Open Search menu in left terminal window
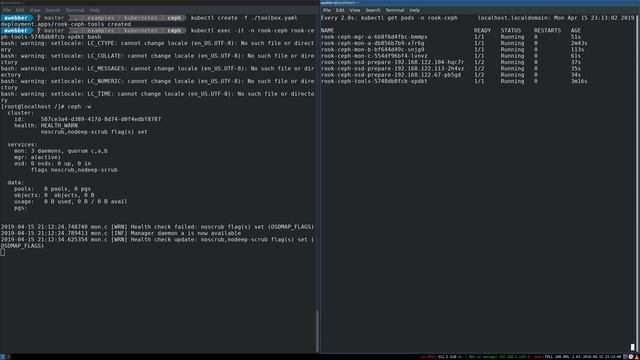640x360 pixels. pos(53,10)
